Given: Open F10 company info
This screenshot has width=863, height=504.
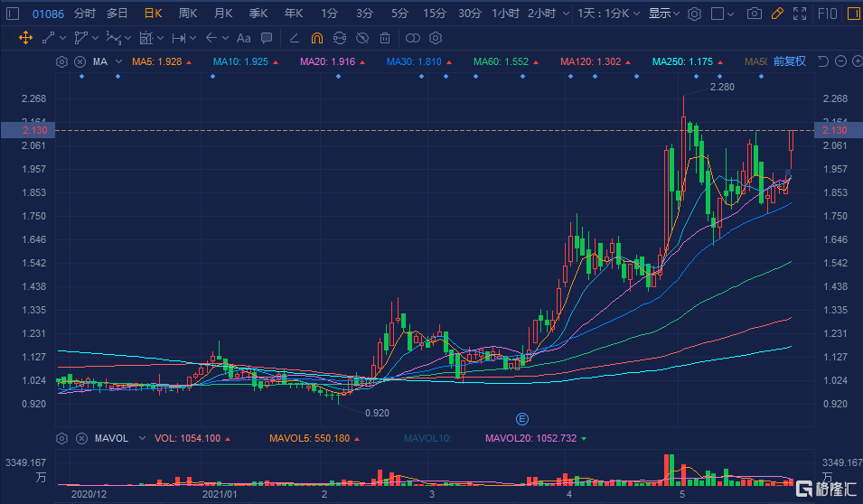Looking at the screenshot, I should pyautogui.click(x=826, y=14).
